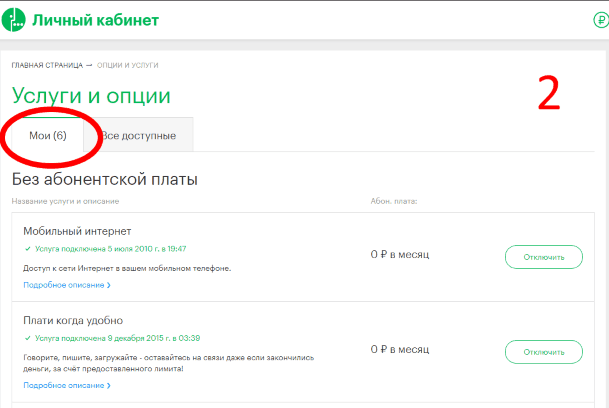
Task: Disable the Плати когда удобно service
Action: (x=544, y=352)
